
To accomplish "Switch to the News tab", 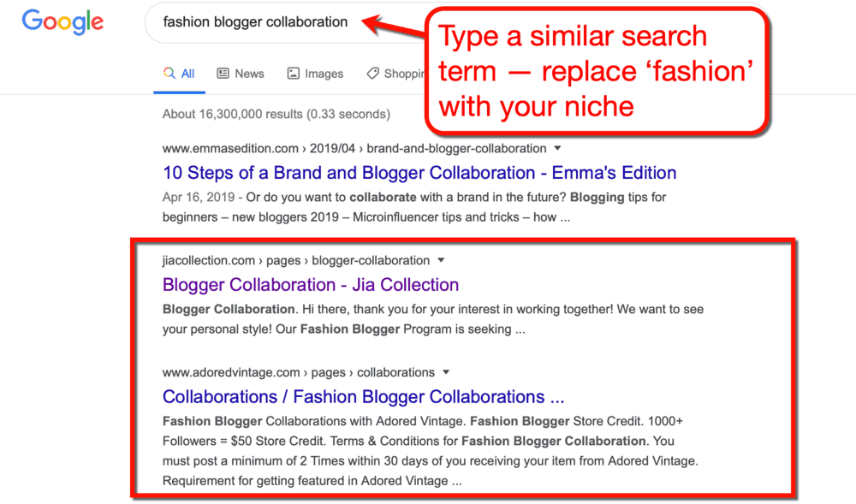I will [x=247, y=73].
